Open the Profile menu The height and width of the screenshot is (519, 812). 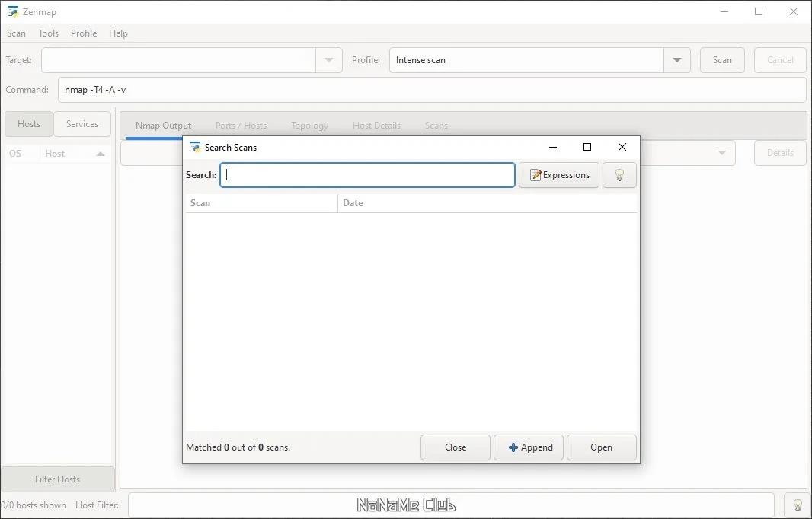84,33
